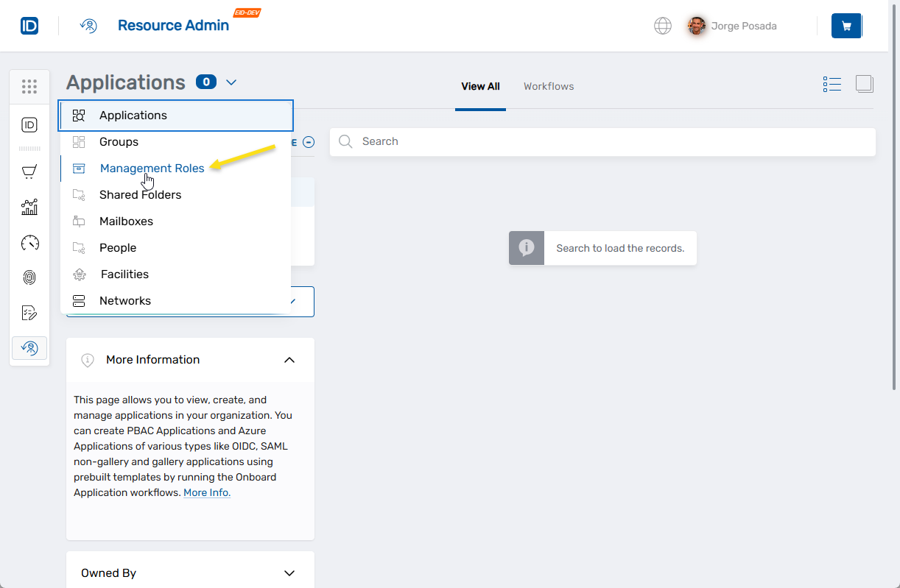Switch to card view icon
This screenshot has height=588, width=900.
tap(865, 85)
